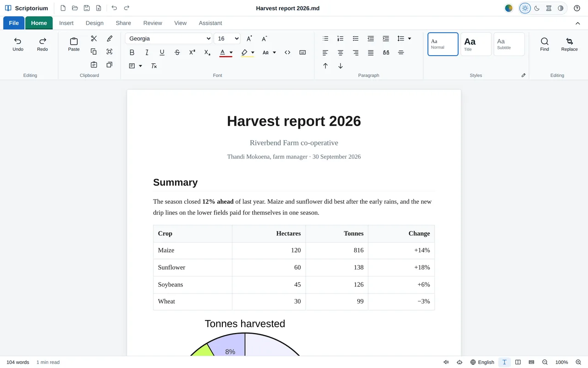Apply subscript formatting
The image size is (588, 368).
click(x=207, y=52)
